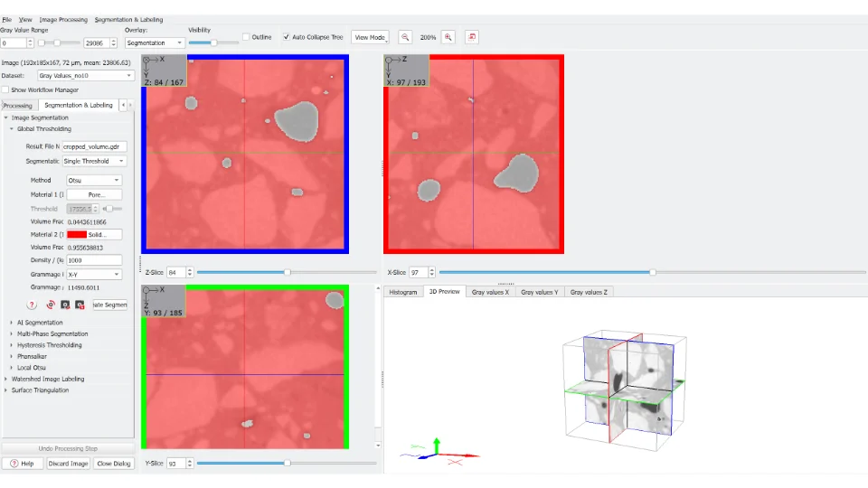Uncheck Auto Collapse Tree
The height and width of the screenshot is (488, 868).
pos(287,37)
